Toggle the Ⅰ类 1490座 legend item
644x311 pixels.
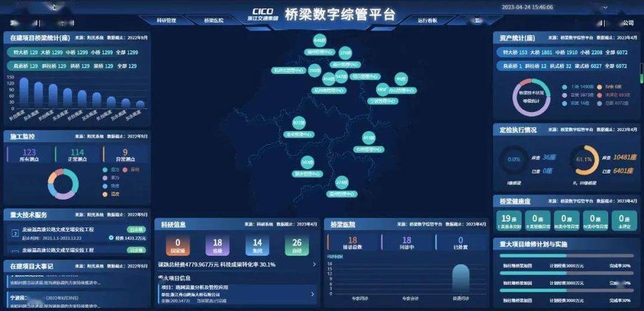click(578, 87)
